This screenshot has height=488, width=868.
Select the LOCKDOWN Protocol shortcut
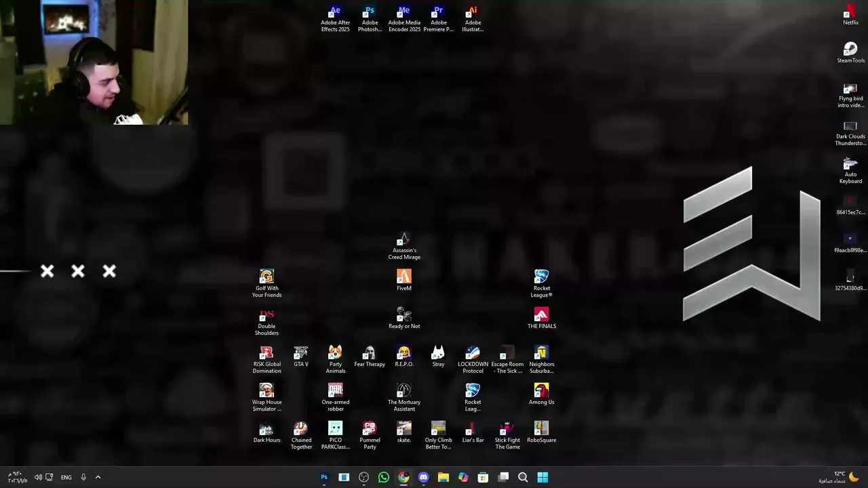[x=473, y=361]
